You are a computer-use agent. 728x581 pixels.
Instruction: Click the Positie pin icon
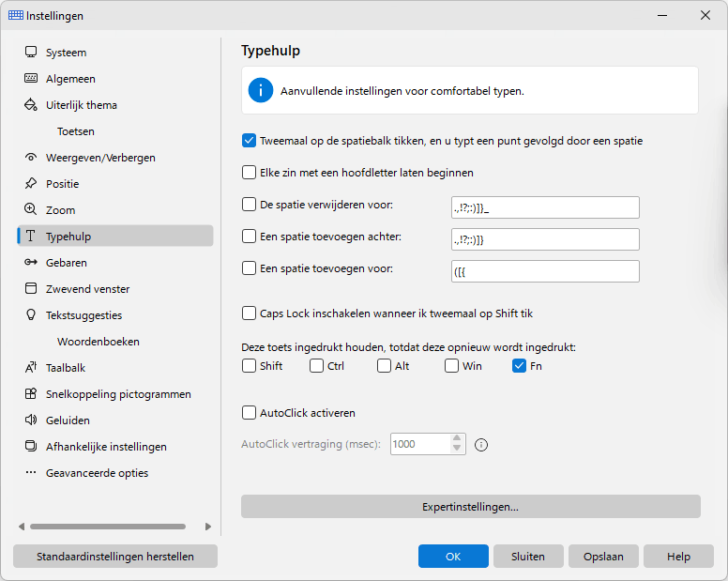(x=31, y=183)
